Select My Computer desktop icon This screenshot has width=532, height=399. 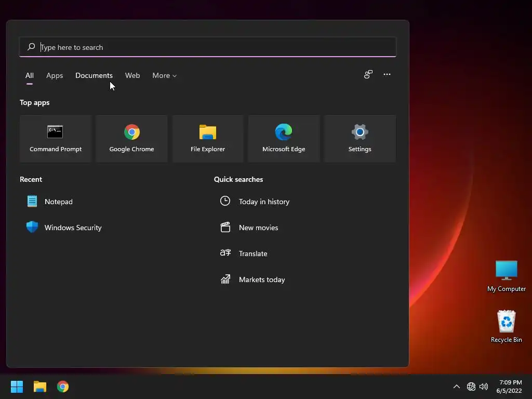tap(506, 276)
